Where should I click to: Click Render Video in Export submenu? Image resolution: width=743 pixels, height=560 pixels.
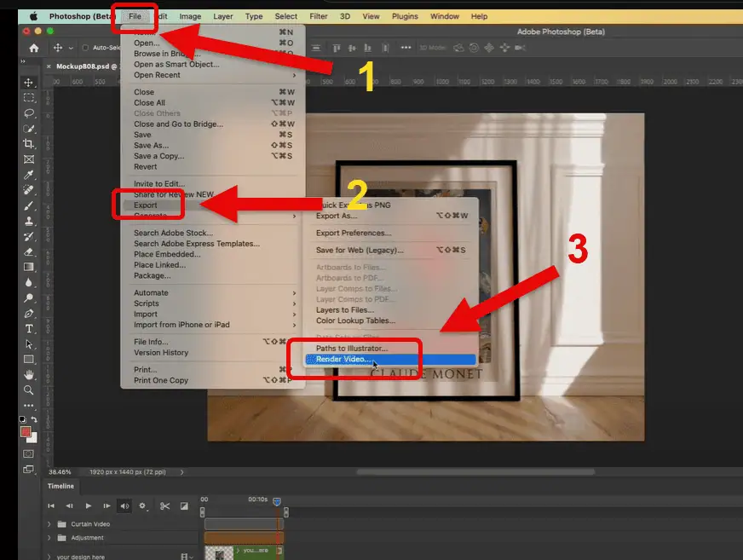tap(343, 360)
